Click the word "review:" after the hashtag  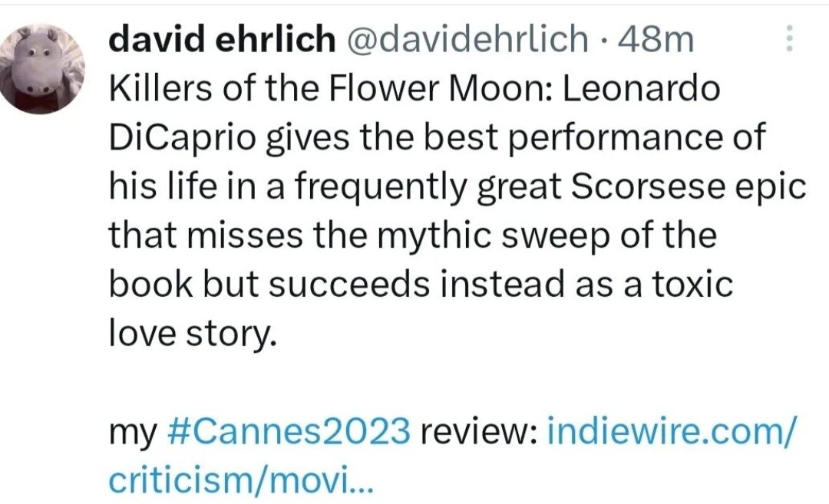(x=476, y=434)
